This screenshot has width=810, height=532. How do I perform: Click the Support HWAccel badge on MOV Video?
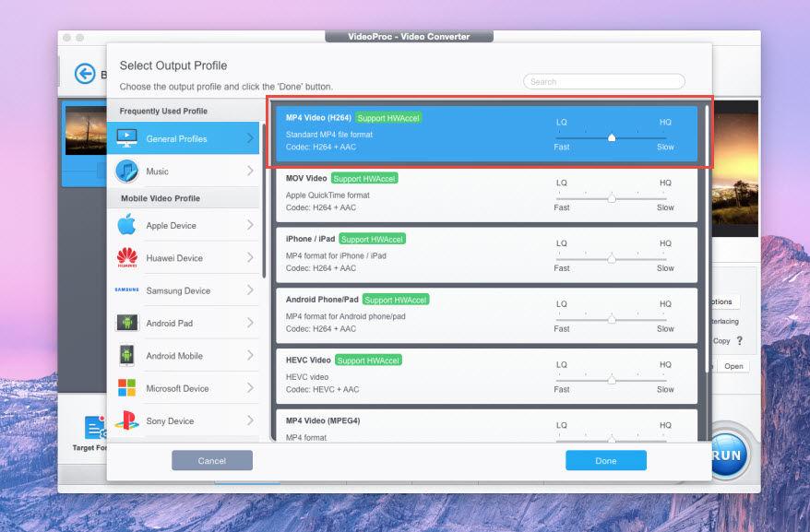(x=364, y=179)
